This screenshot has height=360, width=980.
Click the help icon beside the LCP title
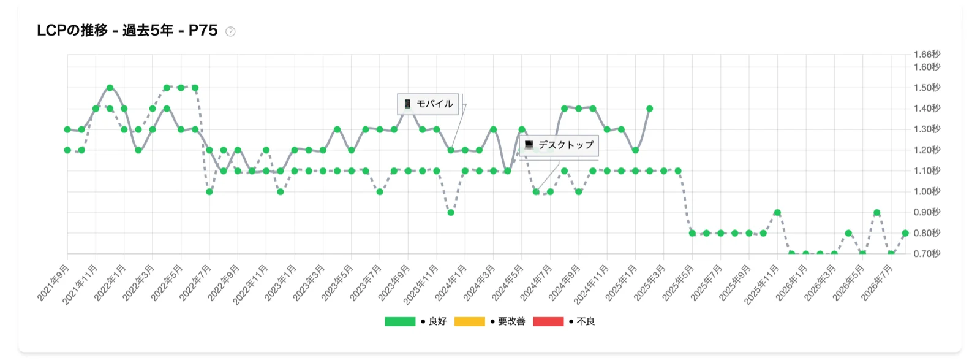(x=230, y=31)
